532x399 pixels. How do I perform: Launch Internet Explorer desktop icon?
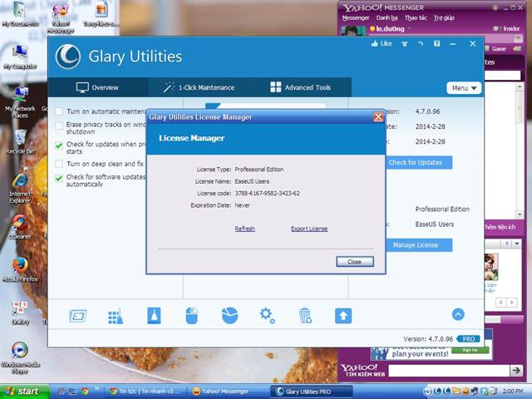tap(20, 188)
